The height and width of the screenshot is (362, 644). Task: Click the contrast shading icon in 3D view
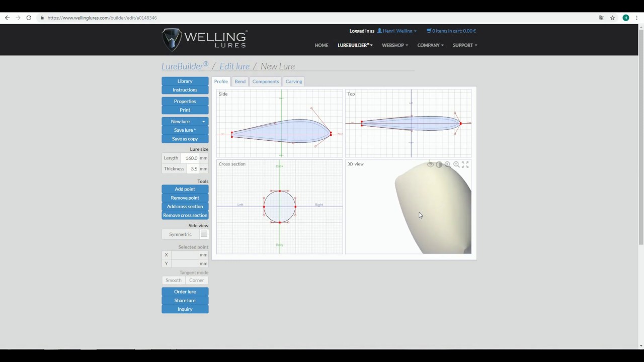(x=439, y=164)
